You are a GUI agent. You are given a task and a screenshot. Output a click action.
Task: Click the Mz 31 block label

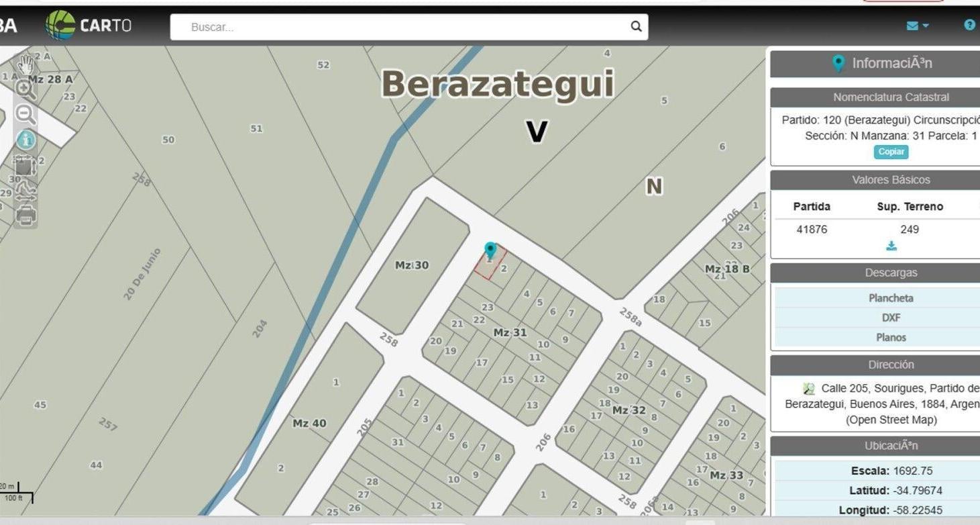[x=510, y=332]
